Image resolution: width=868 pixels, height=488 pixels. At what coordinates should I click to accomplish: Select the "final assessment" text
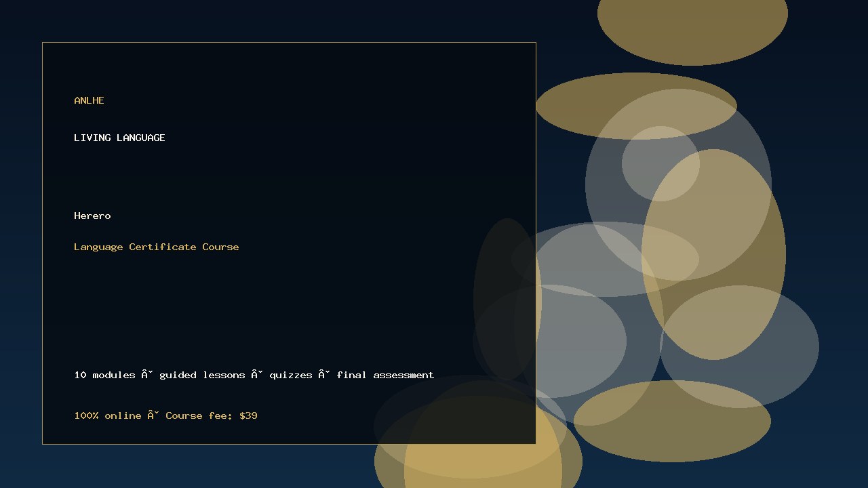(385, 375)
